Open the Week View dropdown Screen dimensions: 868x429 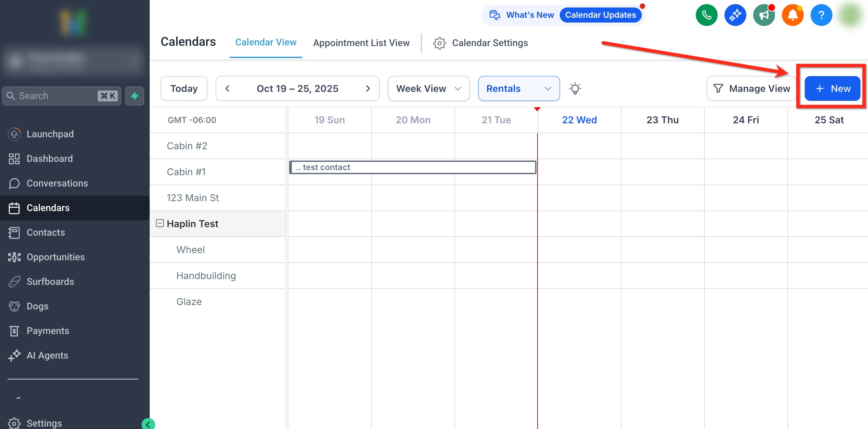click(429, 88)
